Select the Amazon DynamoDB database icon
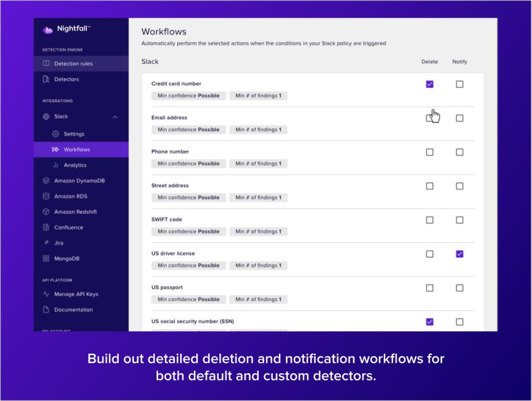Viewport: 532px width, 401px height. tap(46, 181)
